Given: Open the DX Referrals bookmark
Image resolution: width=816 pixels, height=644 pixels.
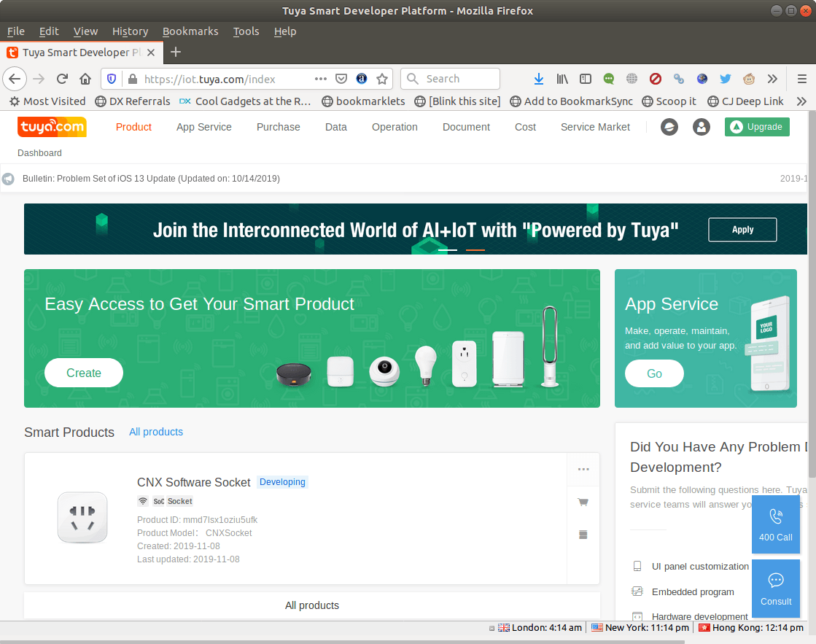Looking at the screenshot, I should (x=133, y=101).
